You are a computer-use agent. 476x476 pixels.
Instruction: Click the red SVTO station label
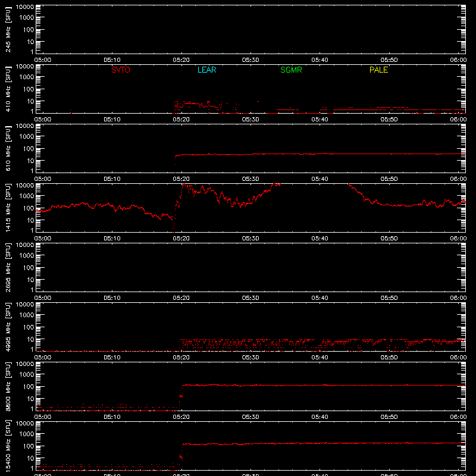tap(121, 70)
